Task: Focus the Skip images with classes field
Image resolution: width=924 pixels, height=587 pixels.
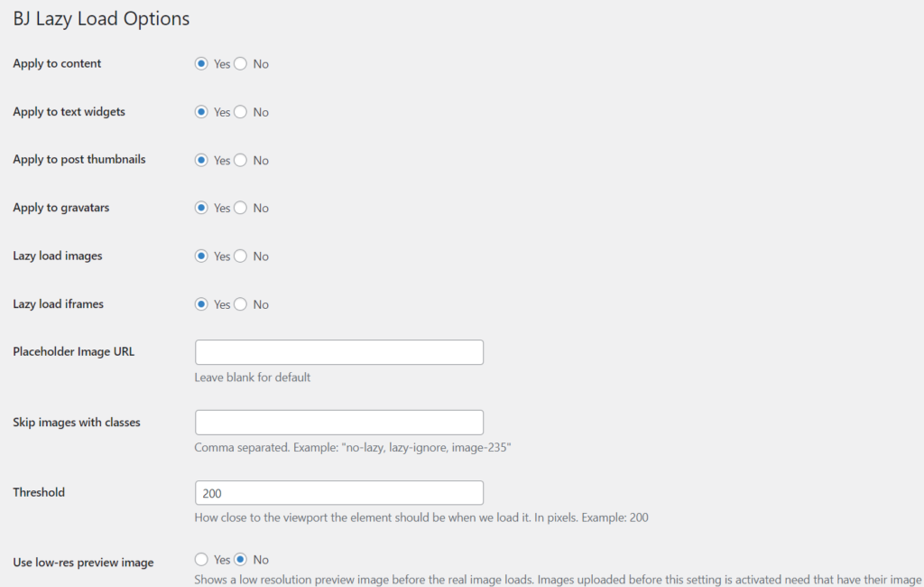Action: click(338, 423)
